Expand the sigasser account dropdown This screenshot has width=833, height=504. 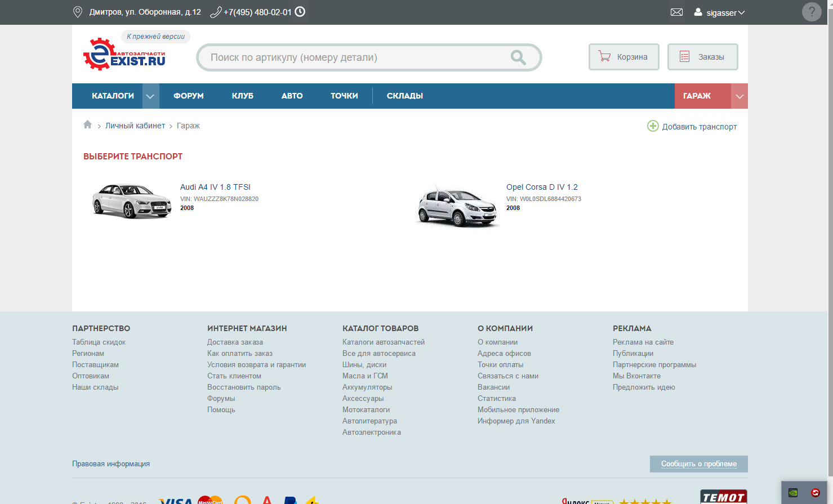725,12
